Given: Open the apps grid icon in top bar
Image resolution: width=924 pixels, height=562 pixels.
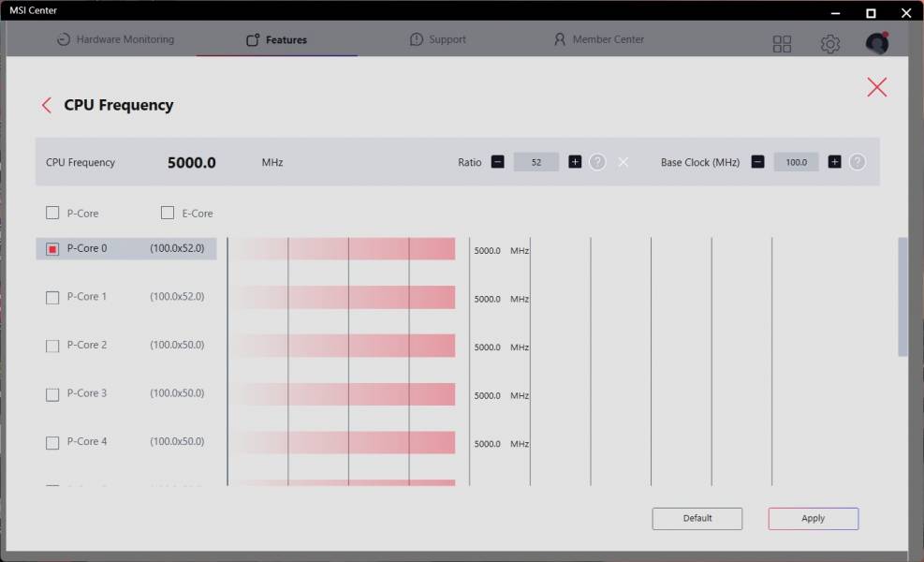Looking at the screenshot, I should click(782, 44).
